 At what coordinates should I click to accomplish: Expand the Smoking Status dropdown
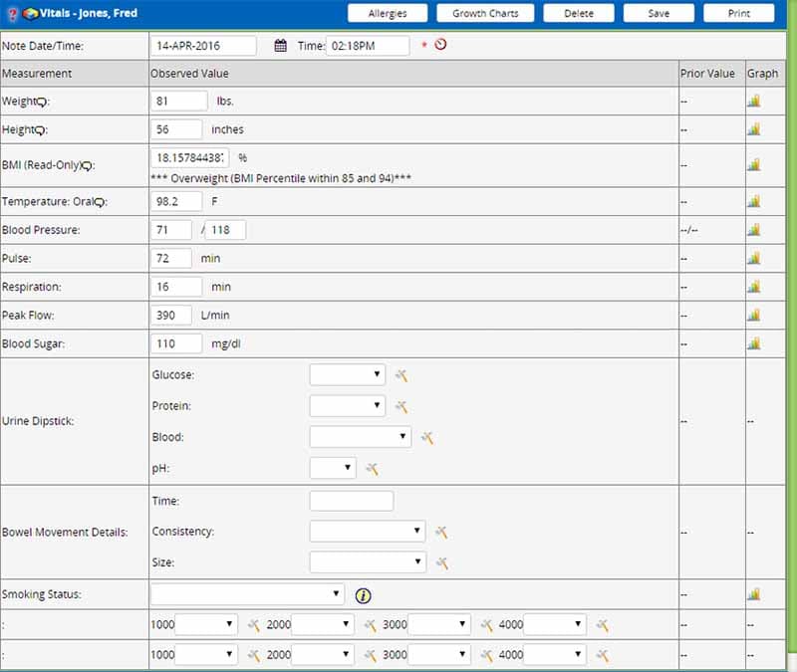click(x=247, y=594)
